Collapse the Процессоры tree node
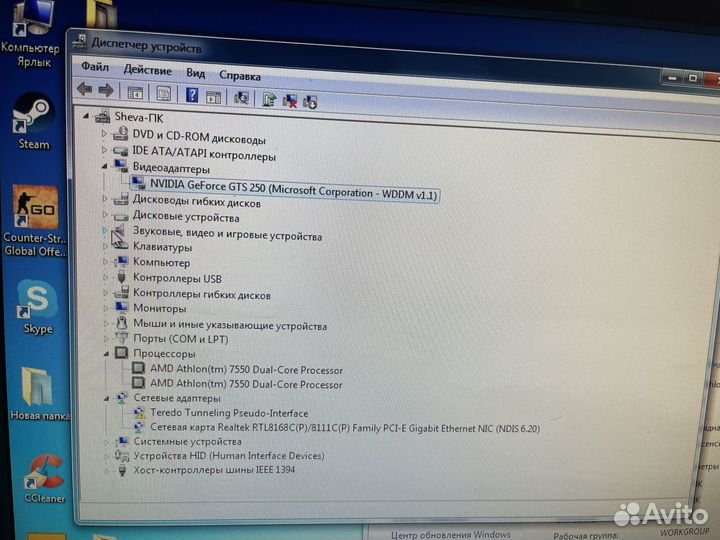Image resolution: width=720 pixels, height=540 pixels. (105, 353)
